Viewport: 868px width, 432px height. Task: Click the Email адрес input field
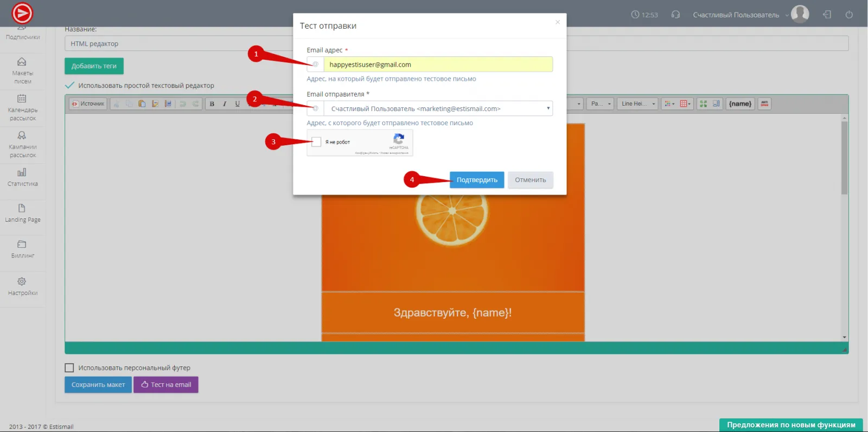(438, 65)
